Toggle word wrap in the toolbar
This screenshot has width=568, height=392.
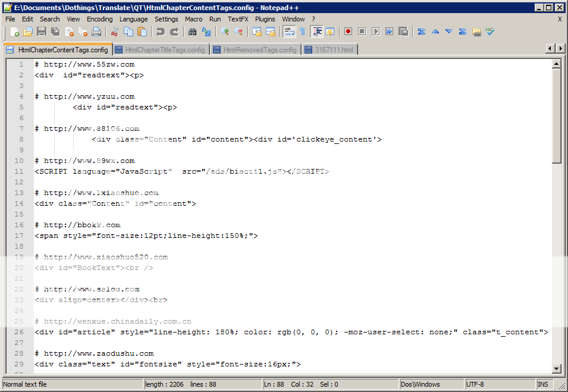point(288,32)
